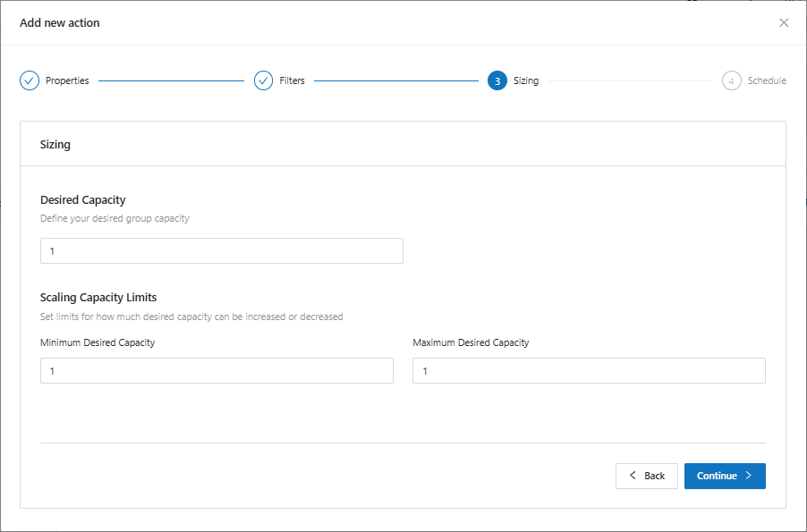Click the Sizing step number 3 circle
The height and width of the screenshot is (532, 807).
point(497,80)
